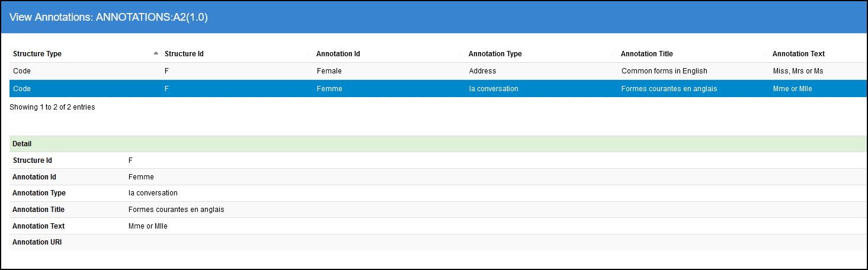Select the highlighted Femme annotation row
Screen dimensions: 868x270
click(329, 89)
